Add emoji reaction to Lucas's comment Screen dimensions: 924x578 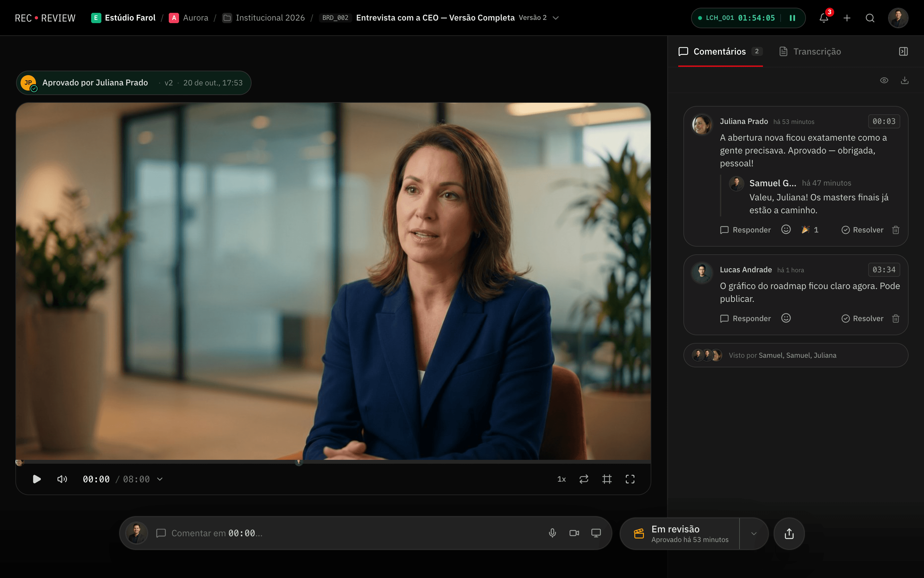tap(786, 318)
